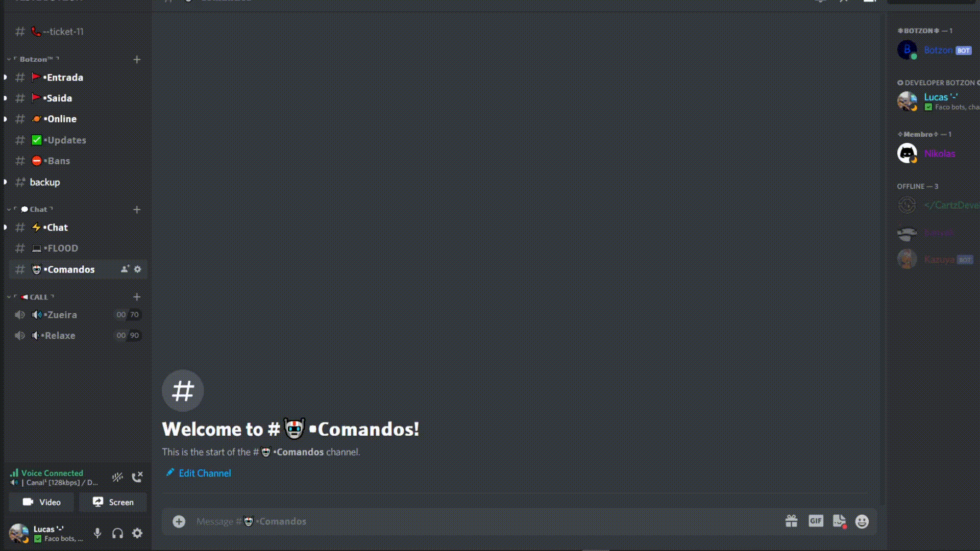Mute microphone in user panel

(97, 533)
